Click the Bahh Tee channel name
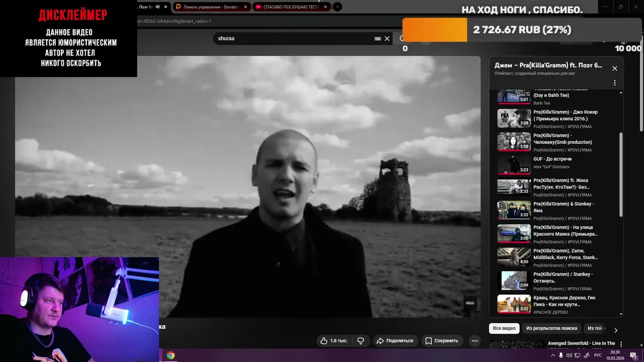The image size is (644, 362). tap(542, 103)
